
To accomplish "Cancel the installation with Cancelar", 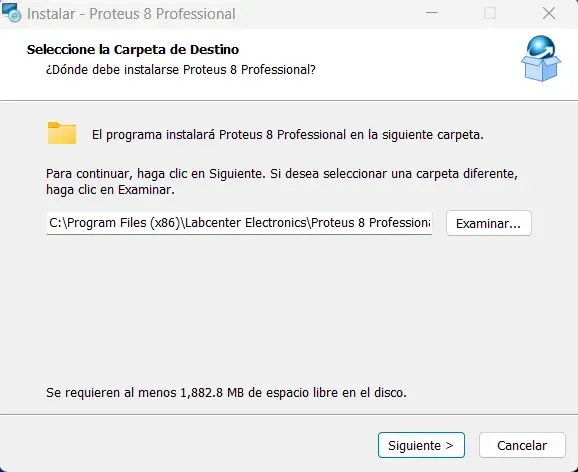I will click(522, 445).
